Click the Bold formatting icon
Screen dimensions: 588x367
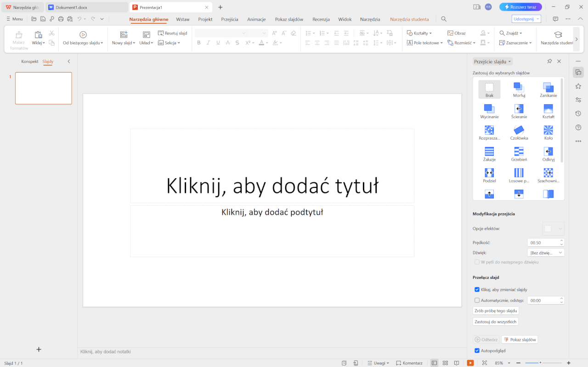(x=199, y=43)
